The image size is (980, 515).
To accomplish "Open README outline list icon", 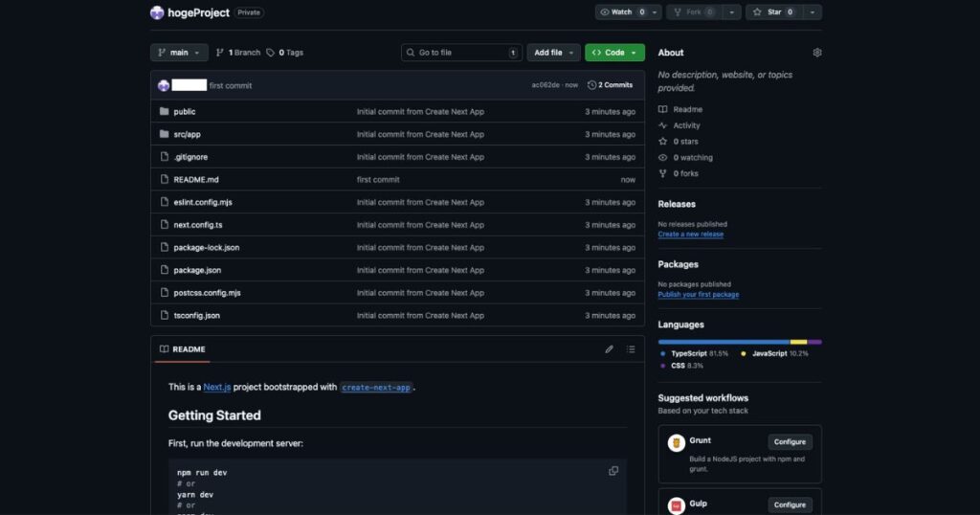I will [631, 349].
